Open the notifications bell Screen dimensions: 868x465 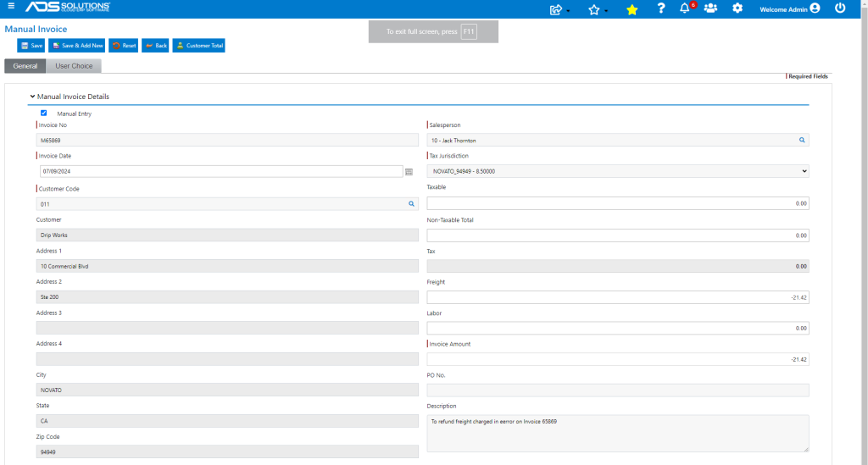click(x=685, y=8)
